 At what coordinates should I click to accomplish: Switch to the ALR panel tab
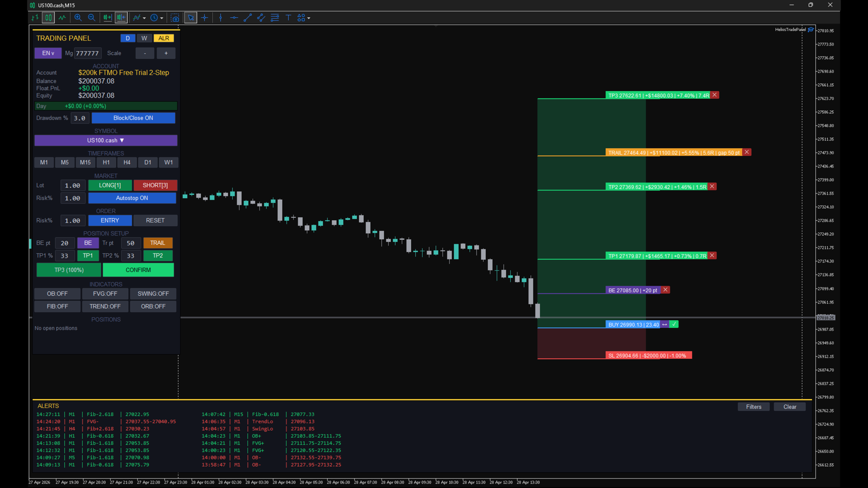pyautogui.click(x=164, y=38)
